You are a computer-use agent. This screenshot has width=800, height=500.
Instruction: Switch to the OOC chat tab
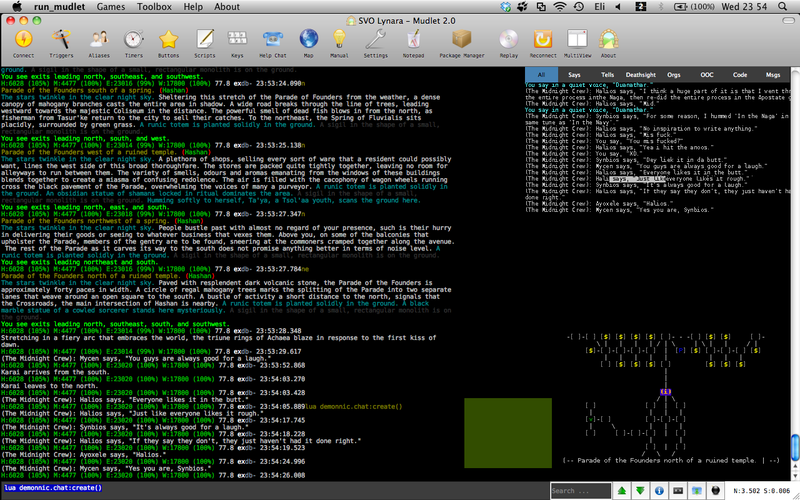(707, 74)
